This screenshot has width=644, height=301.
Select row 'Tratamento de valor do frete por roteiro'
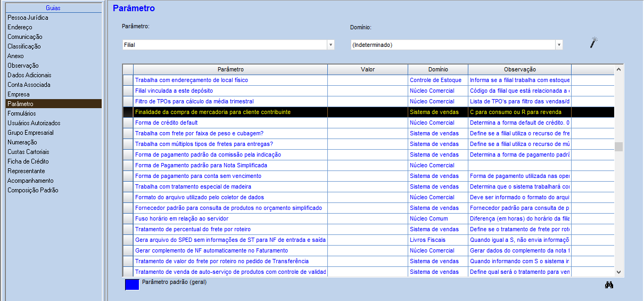tap(368, 261)
